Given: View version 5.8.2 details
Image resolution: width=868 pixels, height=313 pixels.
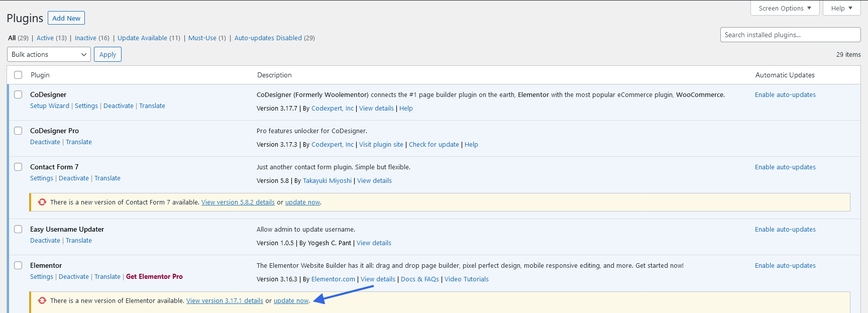Looking at the screenshot, I should pyautogui.click(x=238, y=202).
